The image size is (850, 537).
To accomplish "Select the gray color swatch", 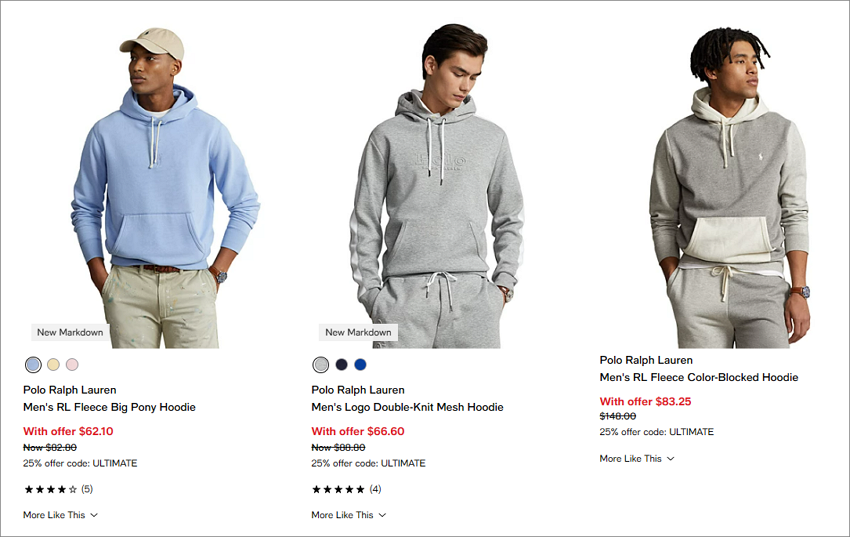I will 321,365.
